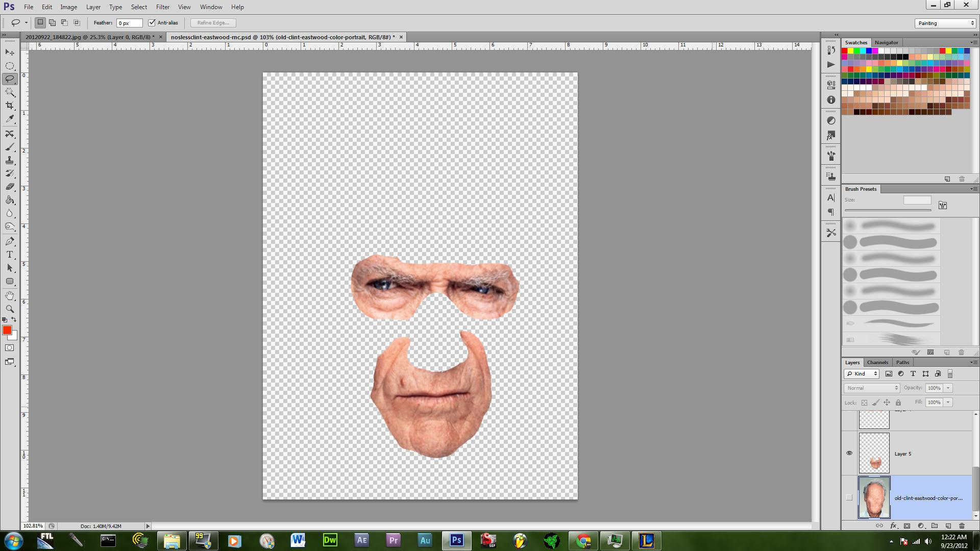This screenshot has height=551, width=980.
Task: Select the Clone Stamp tool
Action: (10, 161)
